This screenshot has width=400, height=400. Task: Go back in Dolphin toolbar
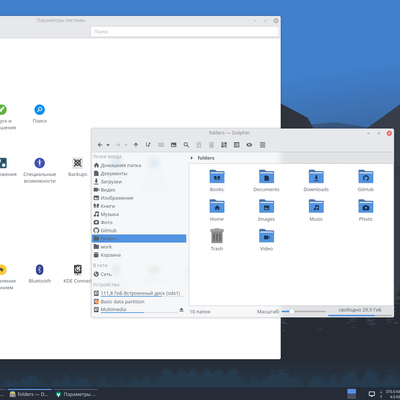tap(100, 145)
